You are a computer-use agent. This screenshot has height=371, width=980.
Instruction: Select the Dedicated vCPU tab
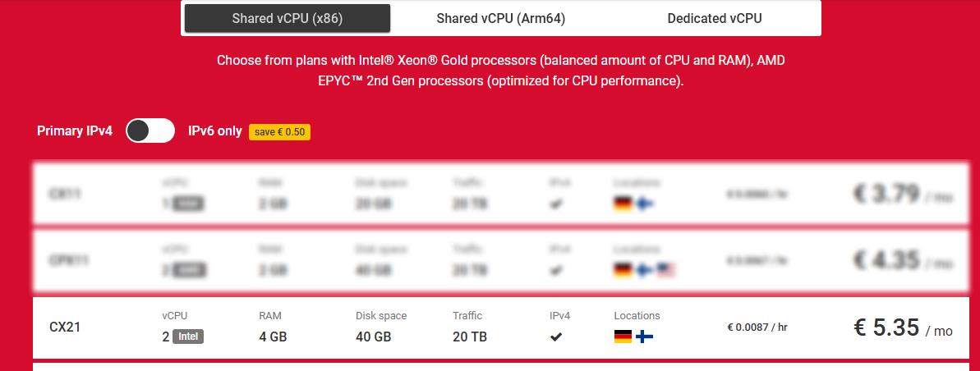714,18
